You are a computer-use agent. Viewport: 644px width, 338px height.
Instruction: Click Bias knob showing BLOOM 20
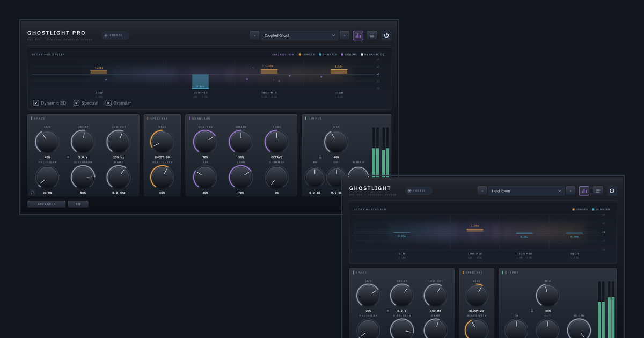coord(477,296)
